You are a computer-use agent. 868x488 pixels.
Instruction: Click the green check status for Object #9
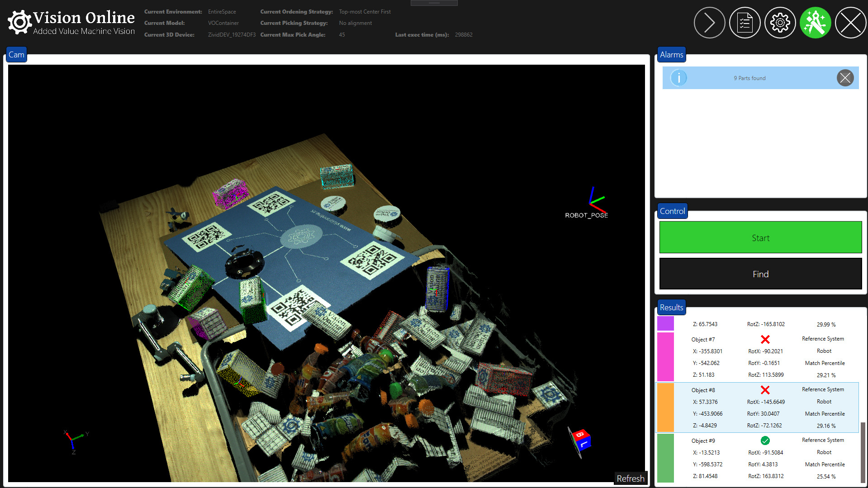[765, 441]
